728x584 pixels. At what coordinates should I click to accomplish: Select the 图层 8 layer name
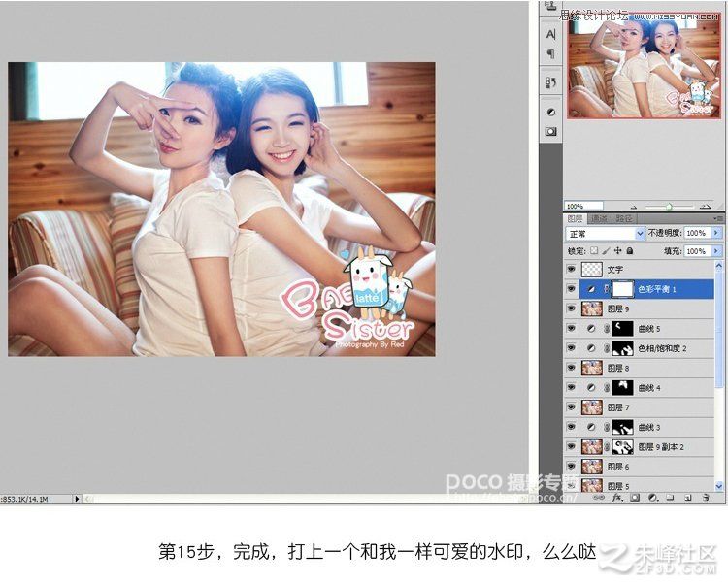tap(618, 368)
